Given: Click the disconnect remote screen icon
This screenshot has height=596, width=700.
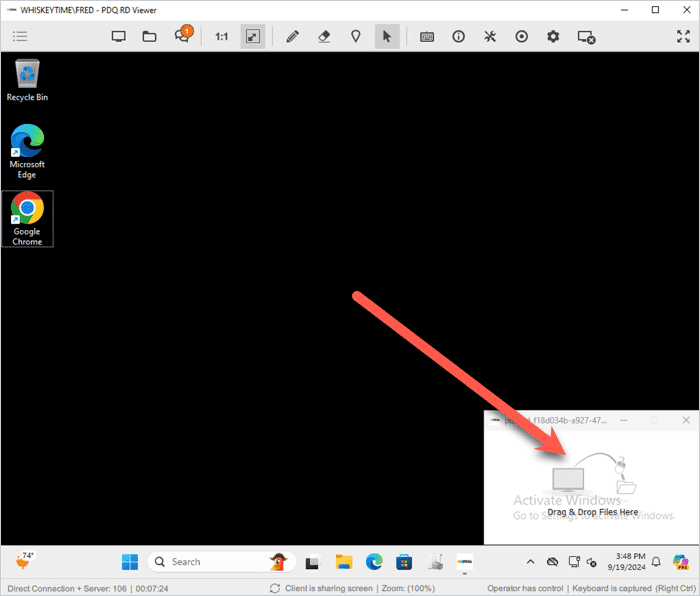Looking at the screenshot, I should [x=586, y=37].
